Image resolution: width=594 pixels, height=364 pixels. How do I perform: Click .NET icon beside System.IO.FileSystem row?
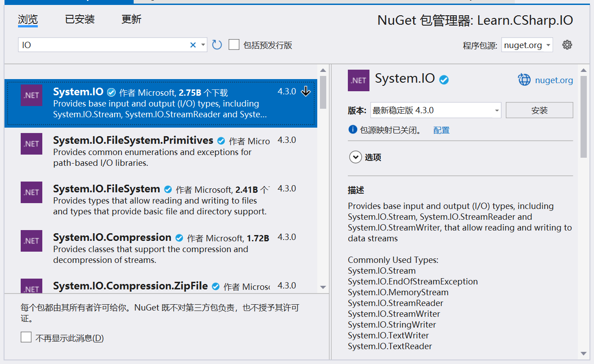31,192
